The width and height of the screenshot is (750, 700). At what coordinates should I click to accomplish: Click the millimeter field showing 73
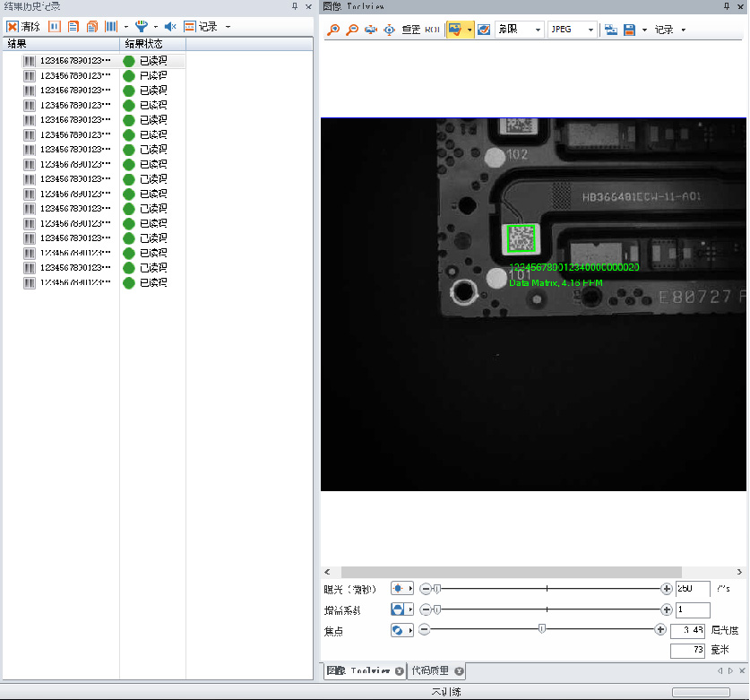[687, 651]
